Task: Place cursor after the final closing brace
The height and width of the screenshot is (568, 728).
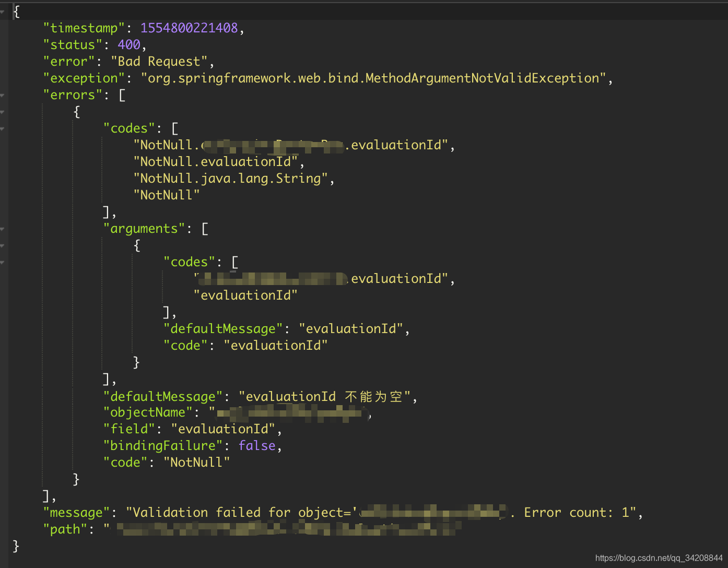Action: coord(20,546)
